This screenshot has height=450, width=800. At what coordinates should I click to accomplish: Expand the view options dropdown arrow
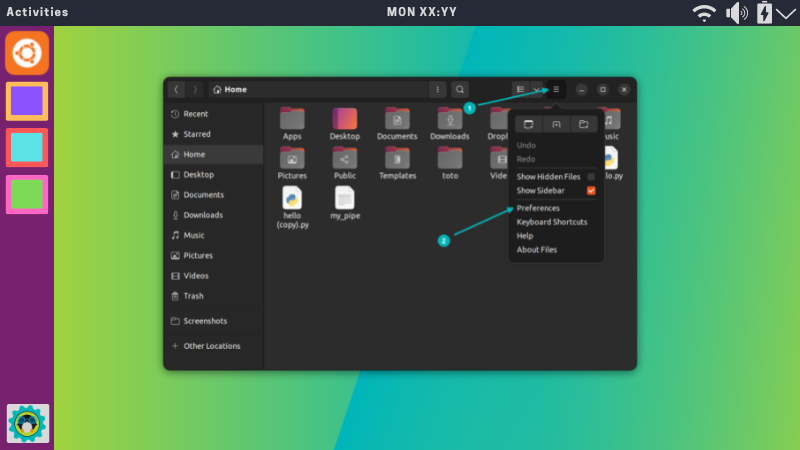click(536, 89)
